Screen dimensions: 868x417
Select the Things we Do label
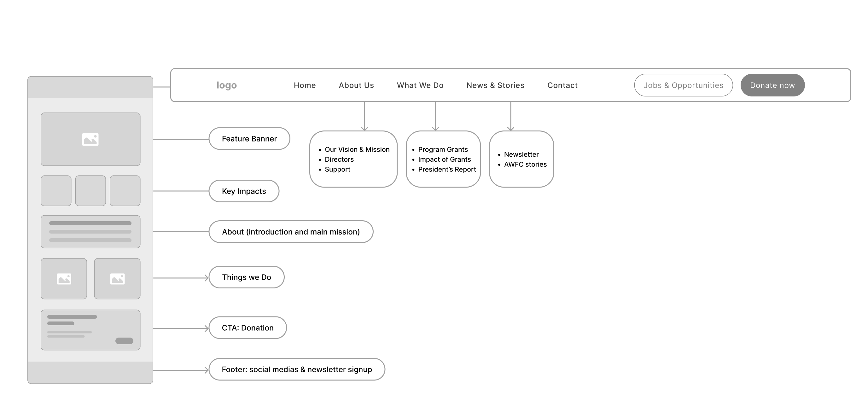(246, 277)
